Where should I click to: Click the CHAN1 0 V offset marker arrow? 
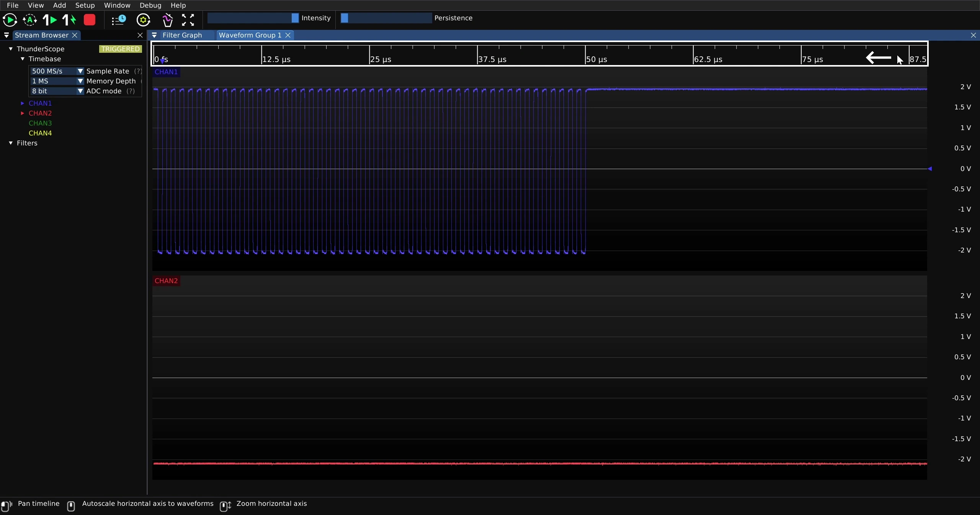(929, 169)
